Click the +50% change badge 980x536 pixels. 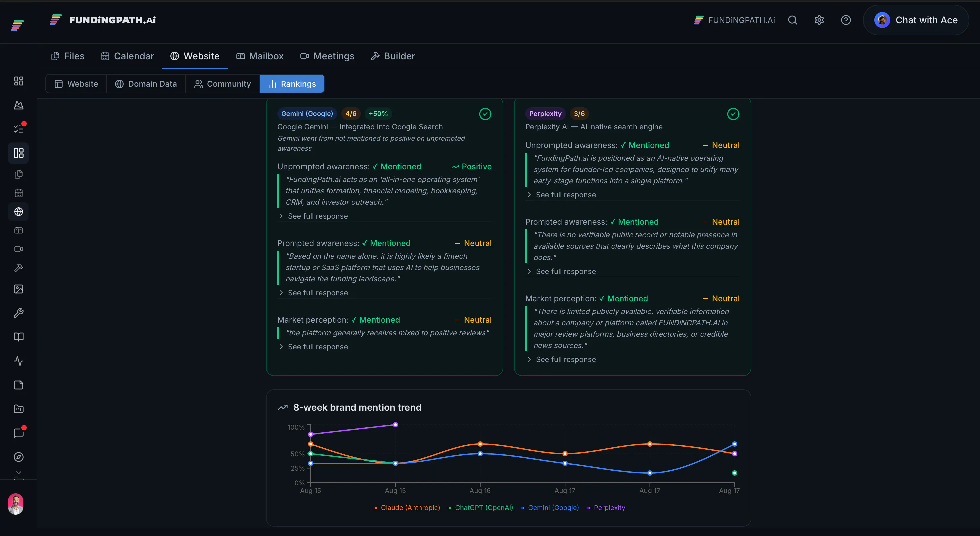(x=378, y=114)
